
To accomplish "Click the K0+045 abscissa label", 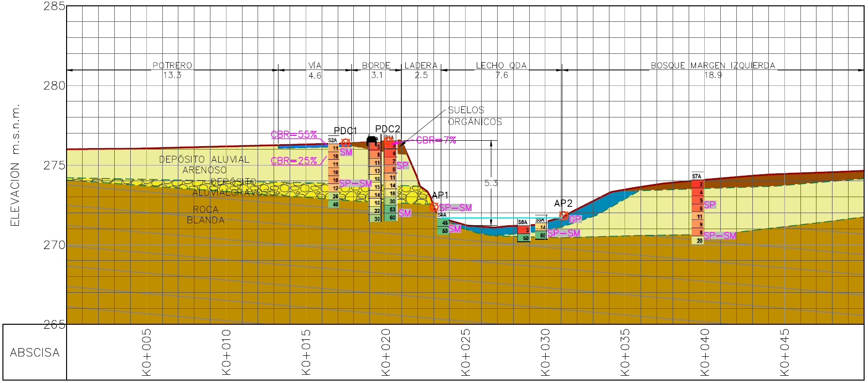I will 784,352.
